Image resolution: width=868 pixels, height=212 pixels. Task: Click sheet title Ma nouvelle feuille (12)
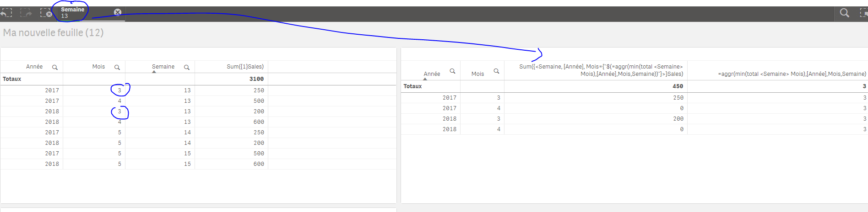coord(54,33)
